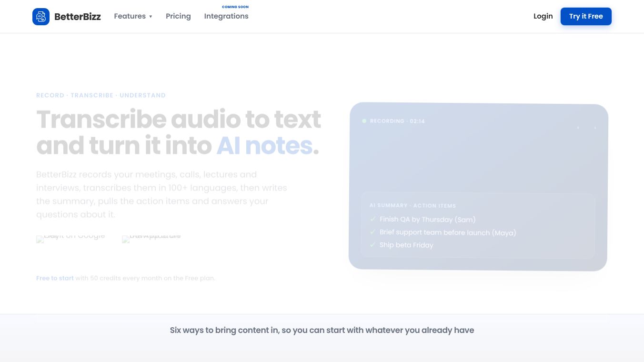This screenshot has width=644, height=362.
Task: Click the 'AI notes' headline text
Action: pos(264,145)
